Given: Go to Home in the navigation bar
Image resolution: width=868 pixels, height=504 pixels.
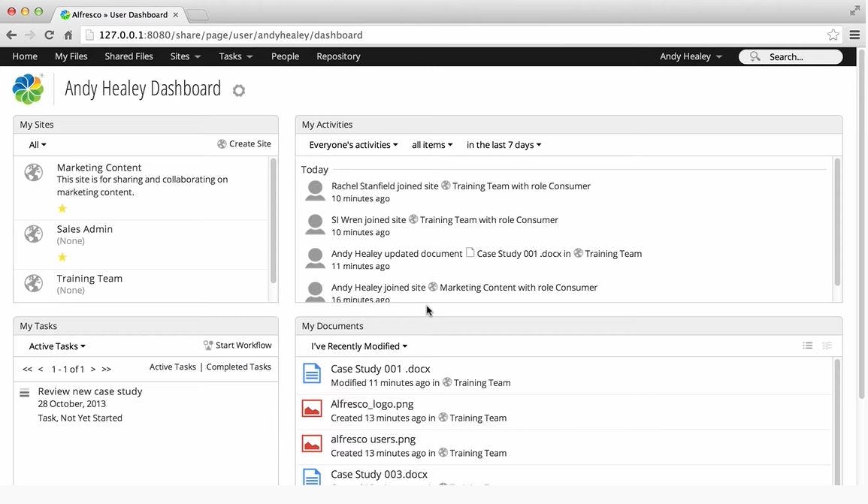Looking at the screenshot, I should coord(25,56).
